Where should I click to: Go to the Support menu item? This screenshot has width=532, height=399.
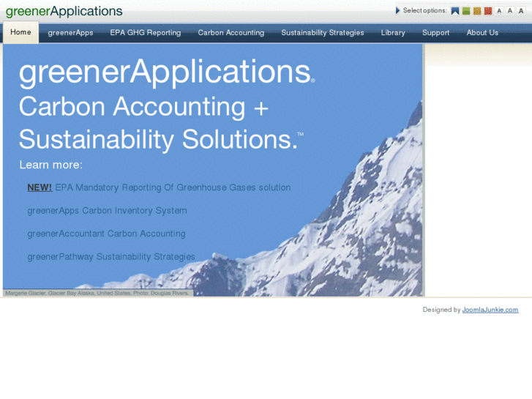point(435,33)
